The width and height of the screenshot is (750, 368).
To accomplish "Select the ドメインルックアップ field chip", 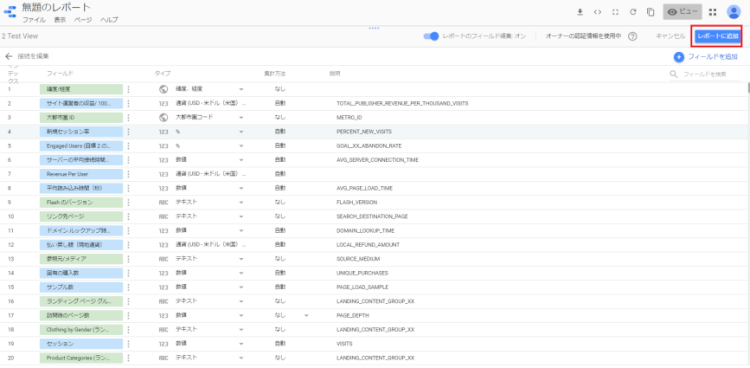I will pos(81,231).
